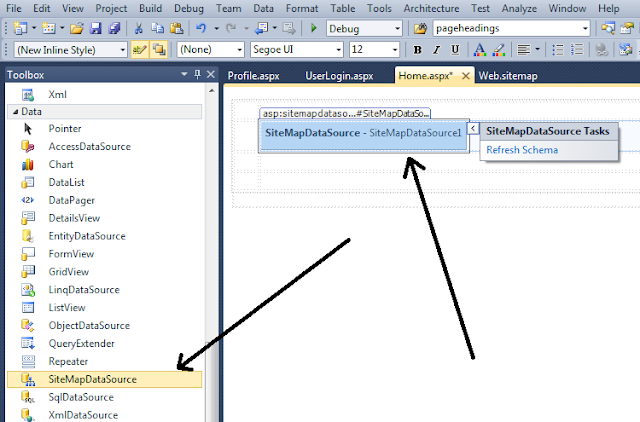Click the bulleted list icon
640x422 pixels.
pyautogui.click(x=558, y=50)
